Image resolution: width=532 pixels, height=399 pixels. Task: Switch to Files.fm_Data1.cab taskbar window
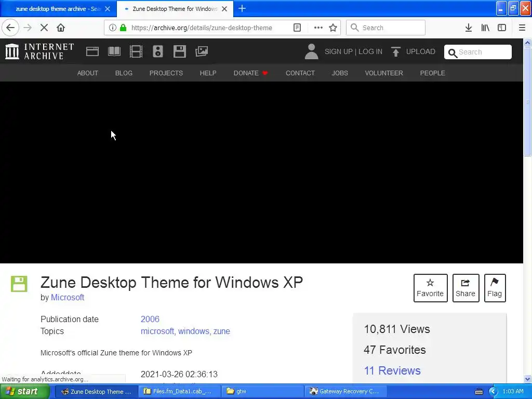(x=180, y=391)
